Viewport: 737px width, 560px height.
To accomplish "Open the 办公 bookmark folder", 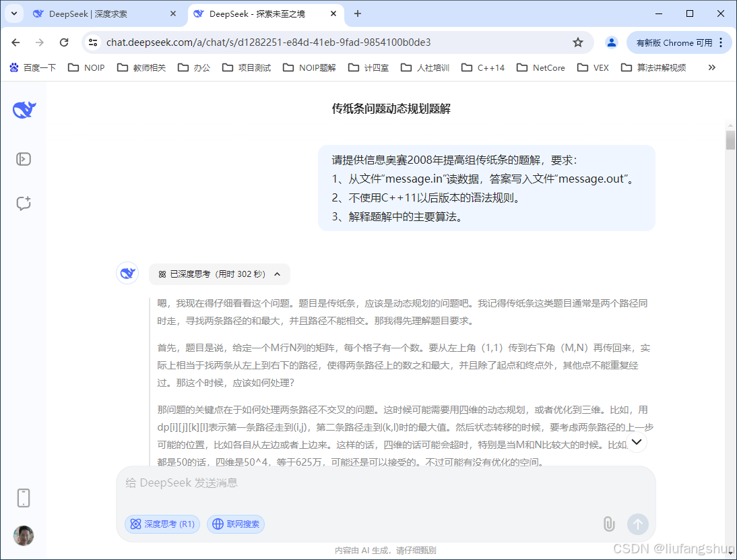I will point(194,67).
